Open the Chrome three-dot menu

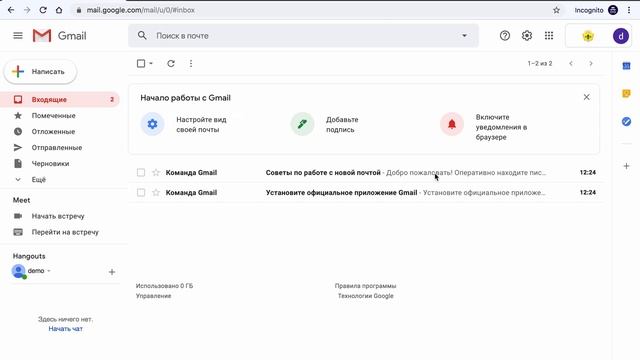click(629, 10)
